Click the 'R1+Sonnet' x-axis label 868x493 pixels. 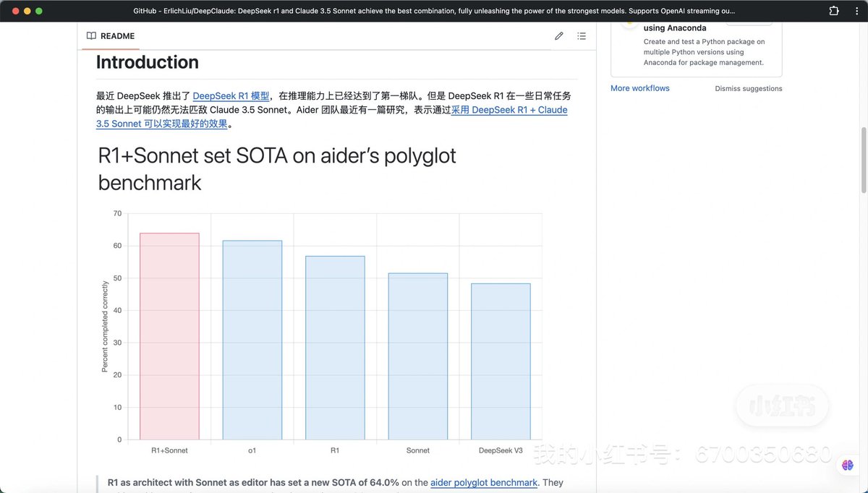coord(169,450)
